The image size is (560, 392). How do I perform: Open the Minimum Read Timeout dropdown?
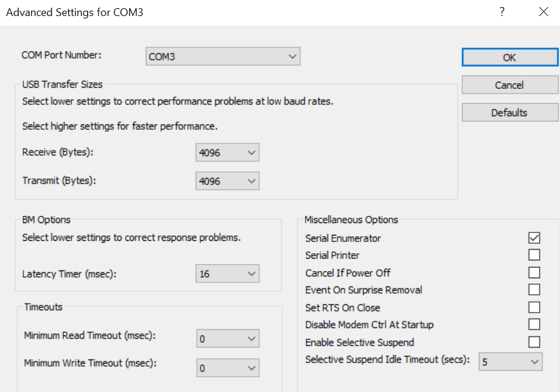[228, 339]
